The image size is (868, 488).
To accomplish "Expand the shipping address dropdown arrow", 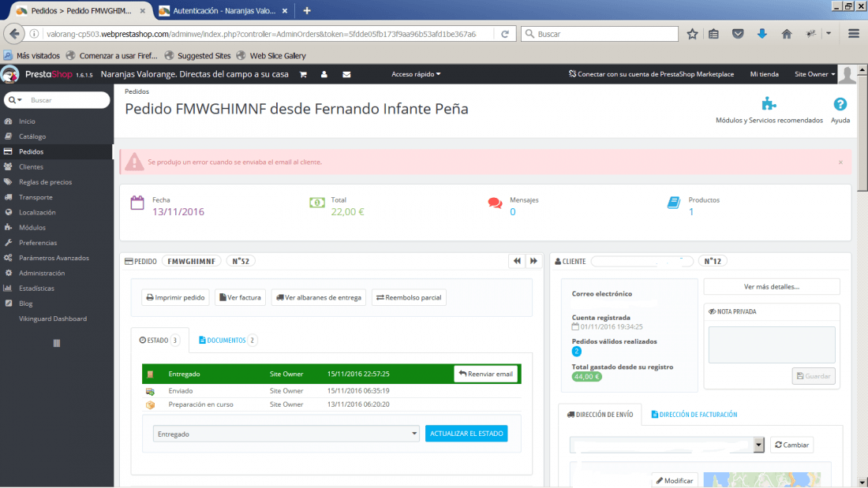I will click(758, 445).
